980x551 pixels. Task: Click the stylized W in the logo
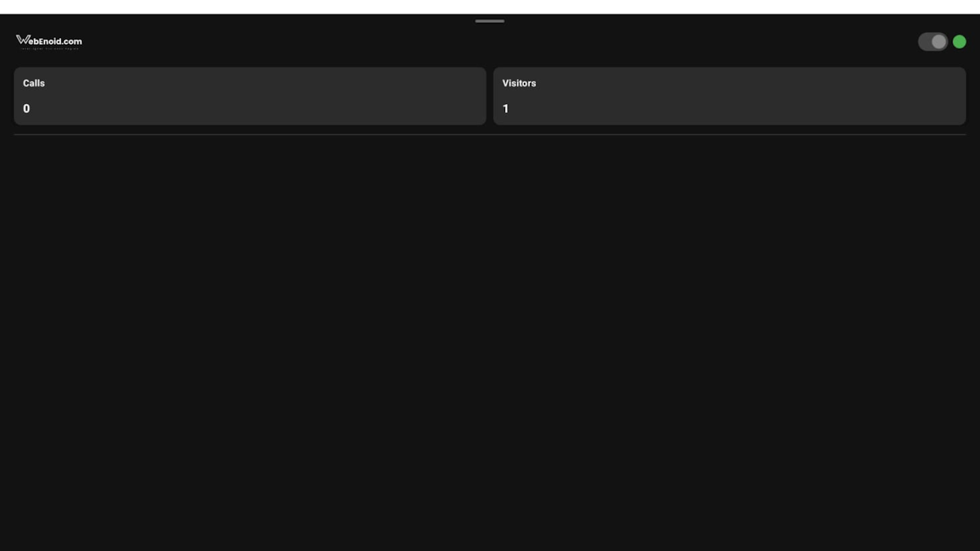[23, 40]
